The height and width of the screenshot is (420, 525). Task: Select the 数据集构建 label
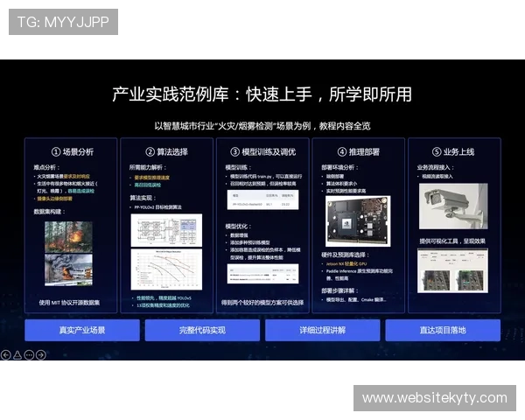(49, 212)
